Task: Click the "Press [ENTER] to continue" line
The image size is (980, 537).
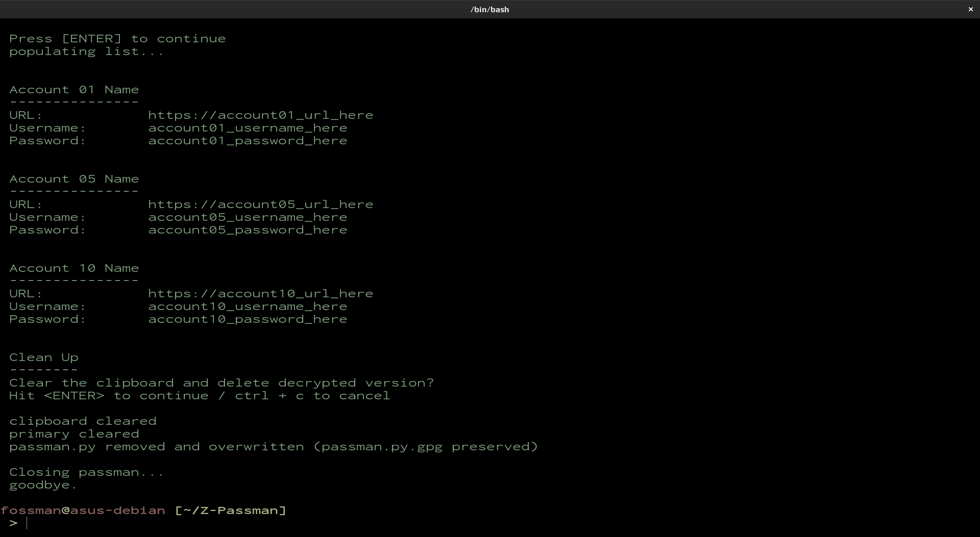Action: click(x=117, y=39)
